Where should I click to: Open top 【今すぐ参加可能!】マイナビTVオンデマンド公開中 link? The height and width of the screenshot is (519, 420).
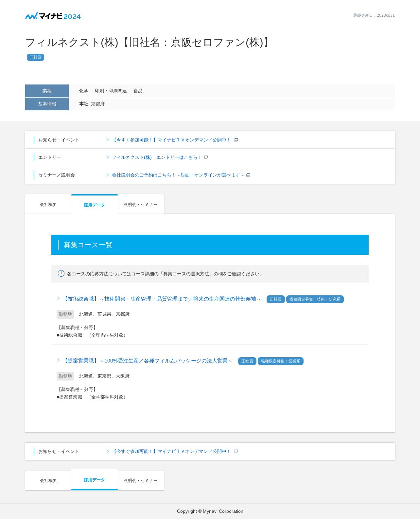(x=171, y=140)
